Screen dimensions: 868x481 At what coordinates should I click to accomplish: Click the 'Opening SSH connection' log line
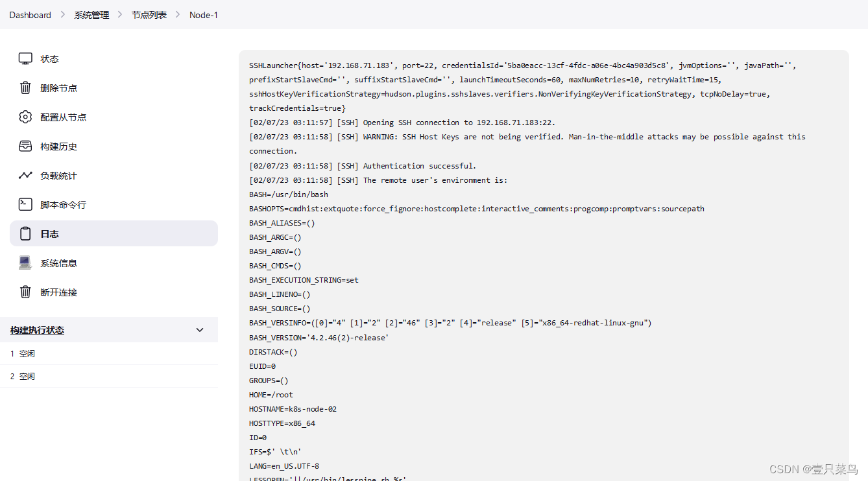tap(402, 123)
